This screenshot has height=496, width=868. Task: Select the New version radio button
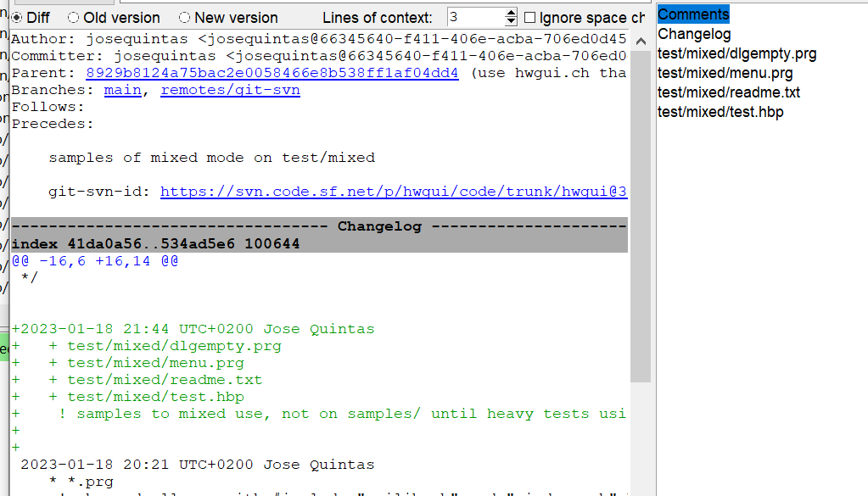tap(184, 18)
